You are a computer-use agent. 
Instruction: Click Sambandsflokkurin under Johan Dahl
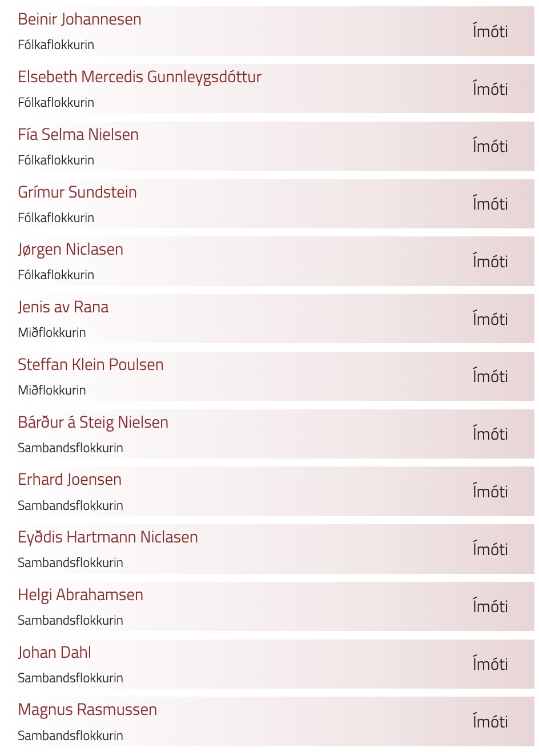pos(70,678)
